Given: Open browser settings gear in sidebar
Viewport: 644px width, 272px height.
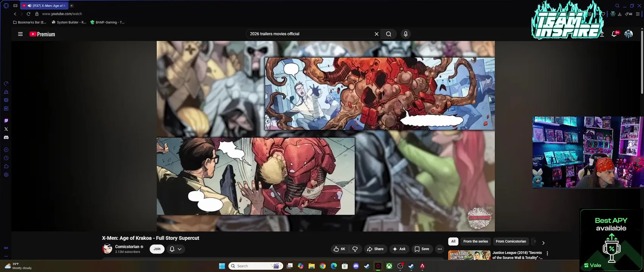Looking at the screenshot, I should click(x=6, y=175).
